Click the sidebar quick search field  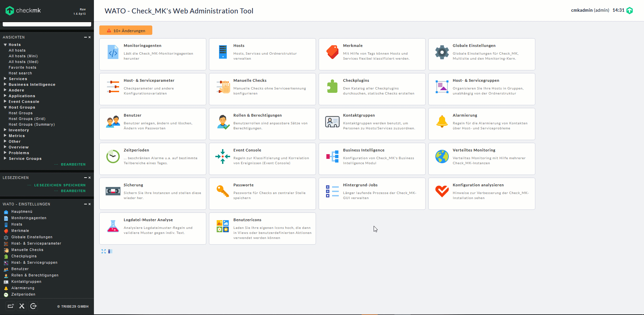coord(47,24)
